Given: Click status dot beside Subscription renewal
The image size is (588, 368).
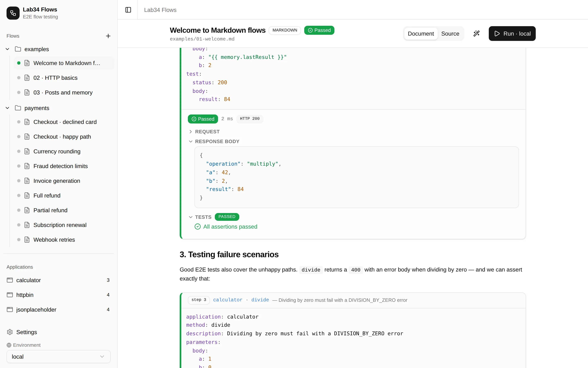Looking at the screenshot, I should pos(19,225).
